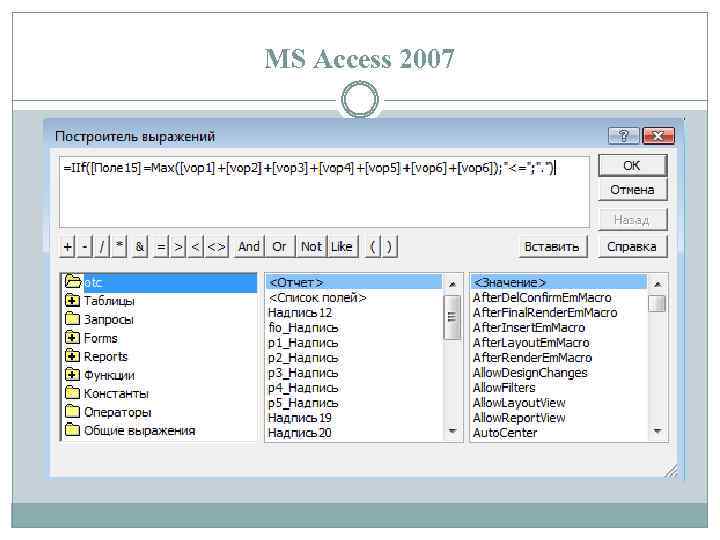Screen dimensions: 720x540
Task: Click inside the expression text box
Action: [x=324, y=192]
